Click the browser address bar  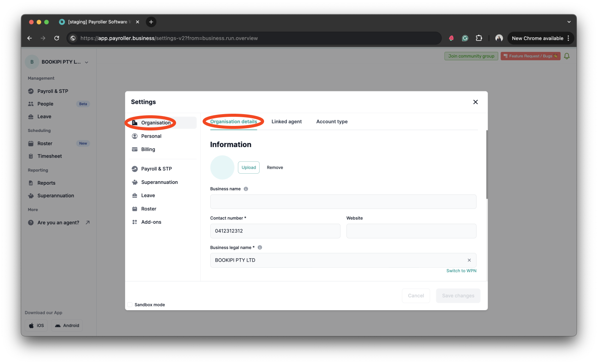pyautogui.click(x=254, y=38)
